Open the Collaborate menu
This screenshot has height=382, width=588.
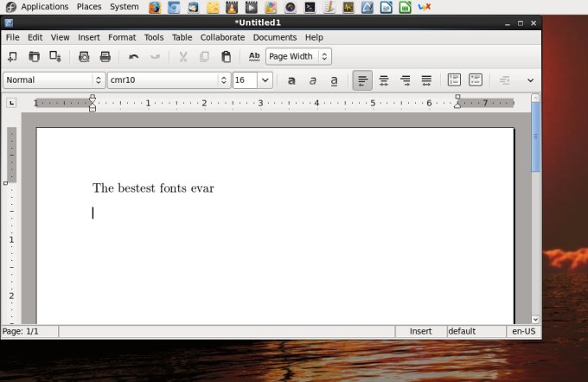222,37
